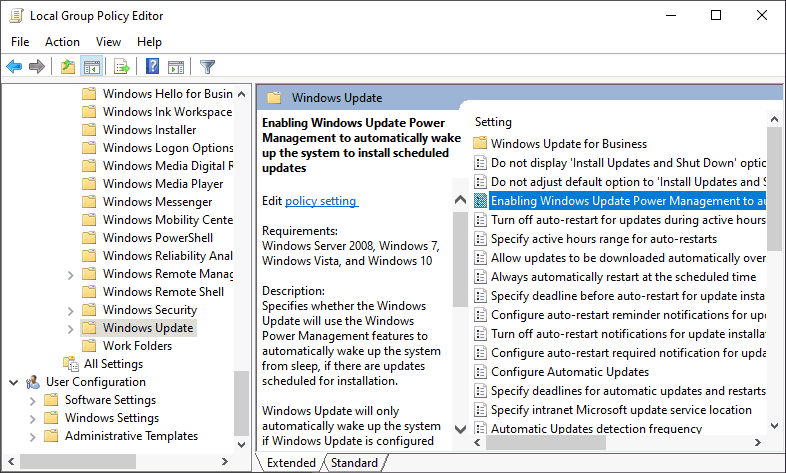This screenshot has height=473, width=786.
Task: Click folder icon next to Work Folders
Action: [89, 346]
